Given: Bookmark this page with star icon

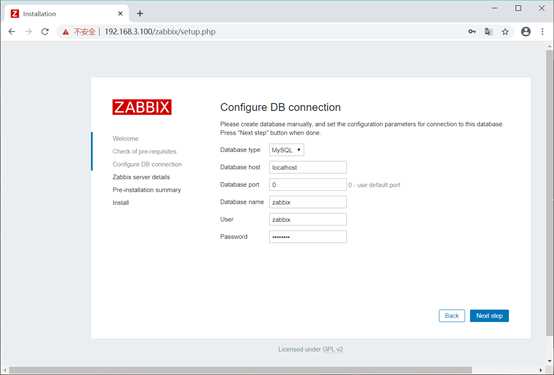Looking at the screenshot, I should [505, 32].
